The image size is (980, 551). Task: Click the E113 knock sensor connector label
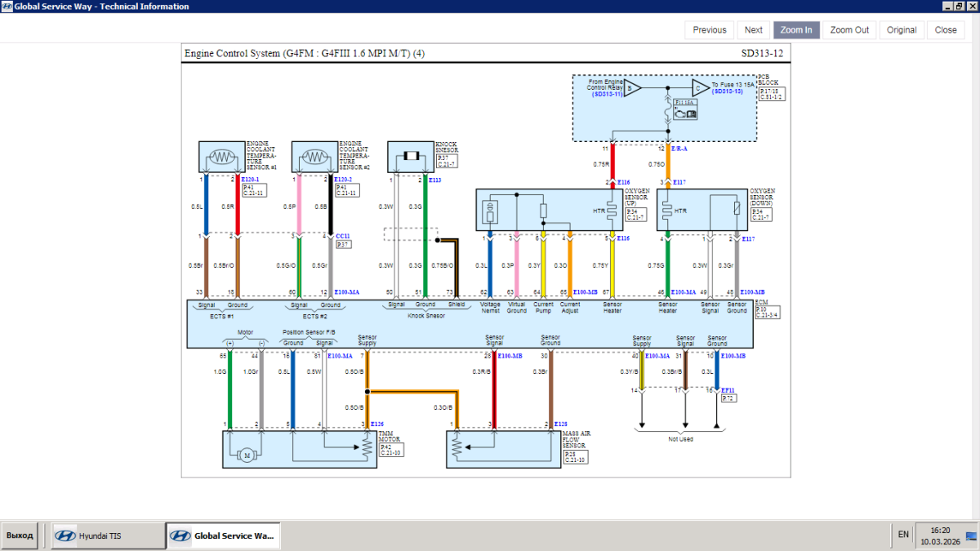click(x=434, y=180)
